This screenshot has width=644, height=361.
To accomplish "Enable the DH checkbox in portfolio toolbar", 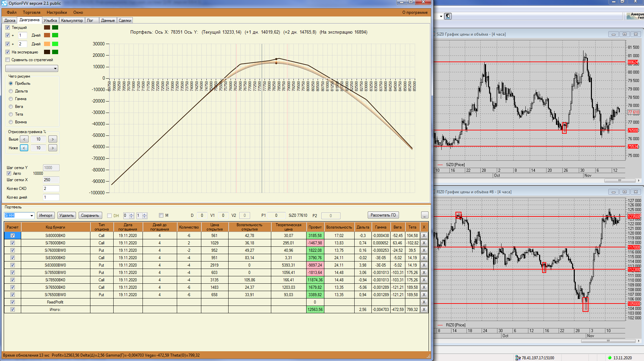I will (x=109, y=216).
